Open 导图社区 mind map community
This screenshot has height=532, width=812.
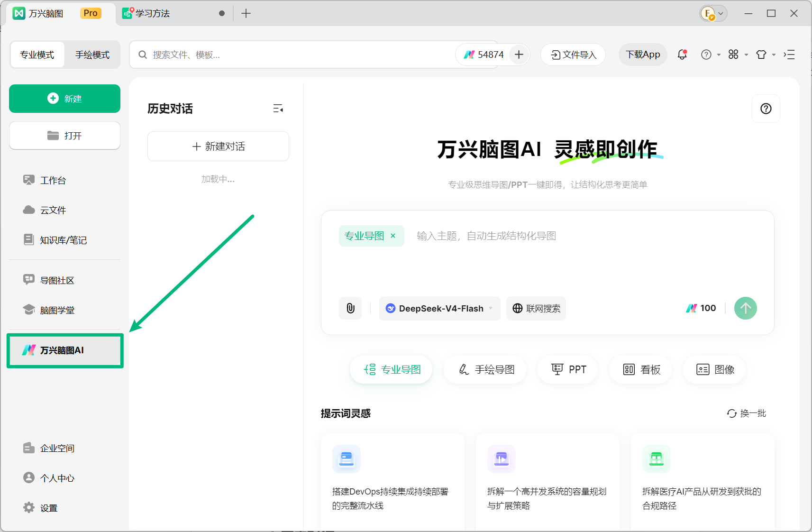click(x=64, y=280)
